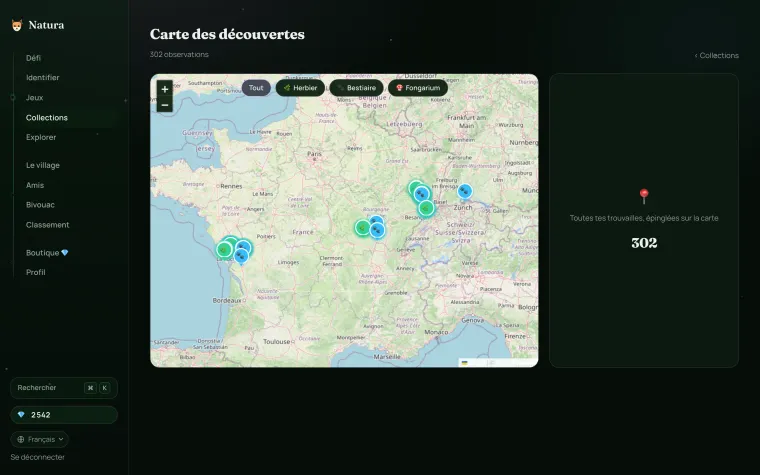Open the blue paw marker west of Freiburg
Viewport: 760px width, 475px height.
422,194
